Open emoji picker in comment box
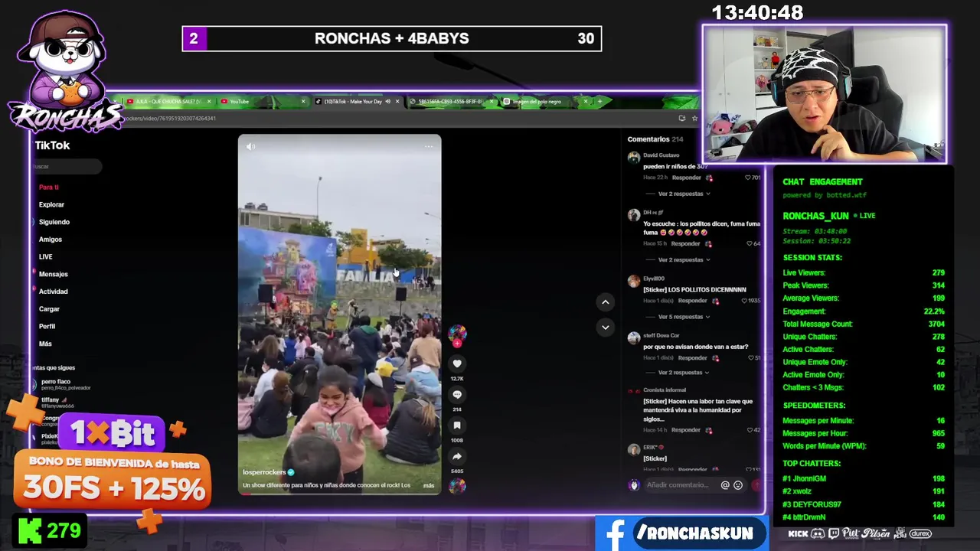The width and height of the screenshot is (980, 551). pyautogui.click(x=738, y=485)
